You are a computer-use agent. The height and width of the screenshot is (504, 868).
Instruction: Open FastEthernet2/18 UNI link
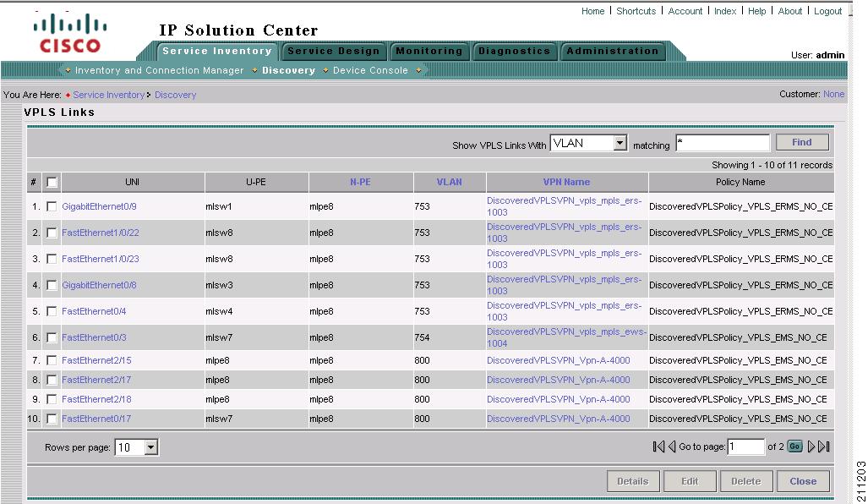coord(96,399)
